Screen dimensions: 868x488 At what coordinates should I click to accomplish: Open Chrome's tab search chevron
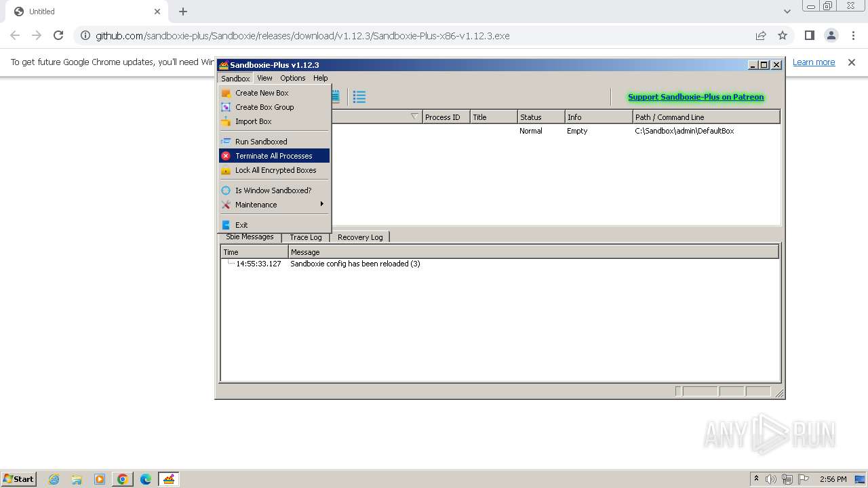coord(787,12)
